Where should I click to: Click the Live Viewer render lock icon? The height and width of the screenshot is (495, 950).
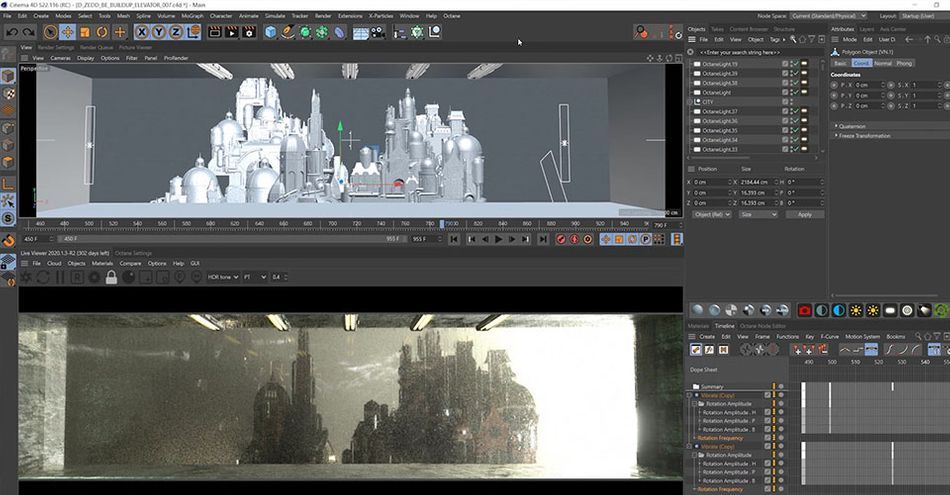tap(111, 277)
